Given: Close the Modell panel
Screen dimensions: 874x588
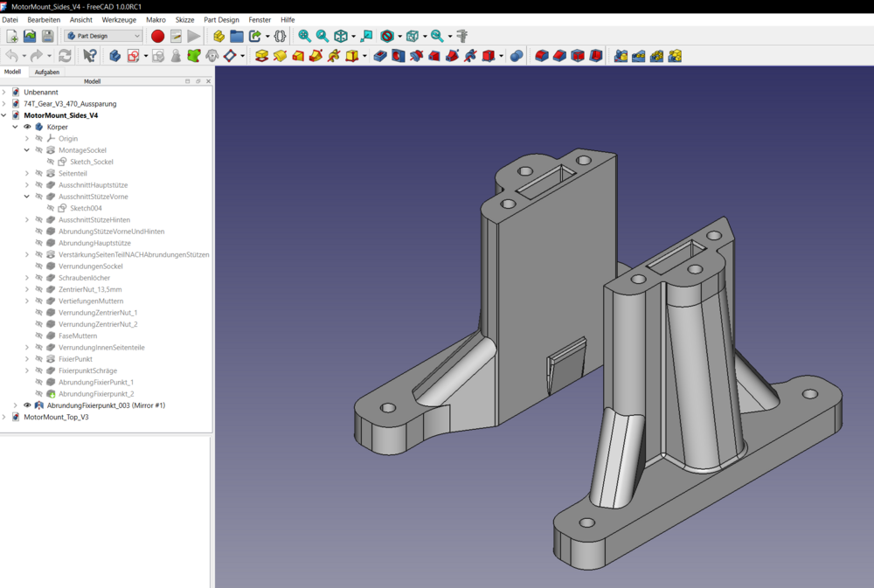Looking at the screenshot, I should 208,81.
